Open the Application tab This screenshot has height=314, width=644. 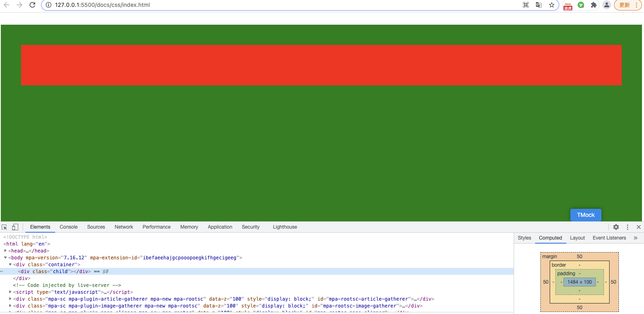pos(220,227)
